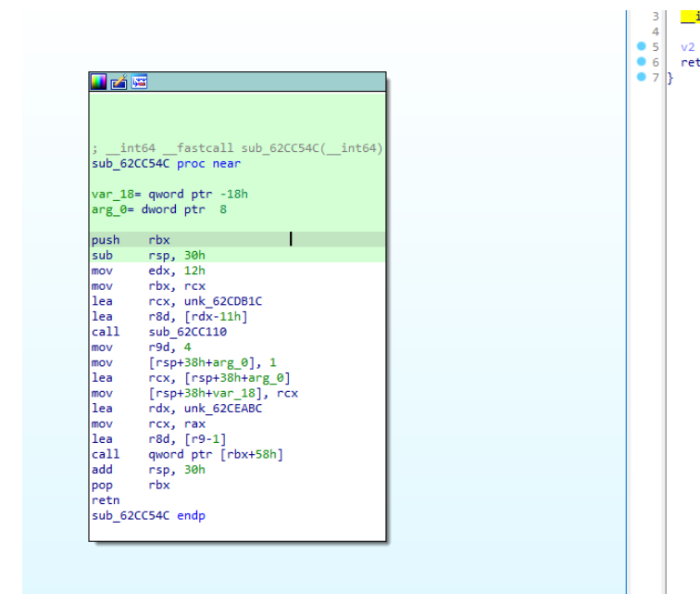Click the group nodes icon in node header
This screenshot has height=606, width=700.
(139, 82)
